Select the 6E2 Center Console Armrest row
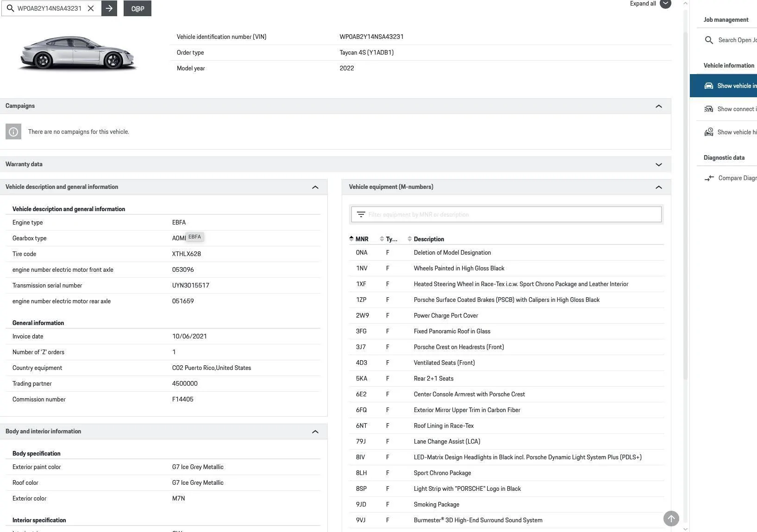The image size is (757, 532). [506, 394]
